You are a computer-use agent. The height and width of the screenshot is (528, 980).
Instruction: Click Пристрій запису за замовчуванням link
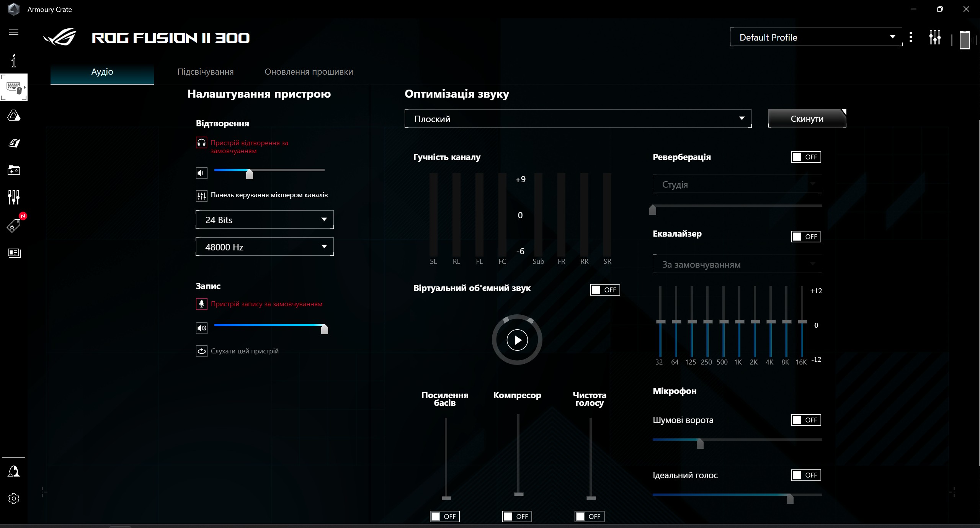(x=266, y=304)
